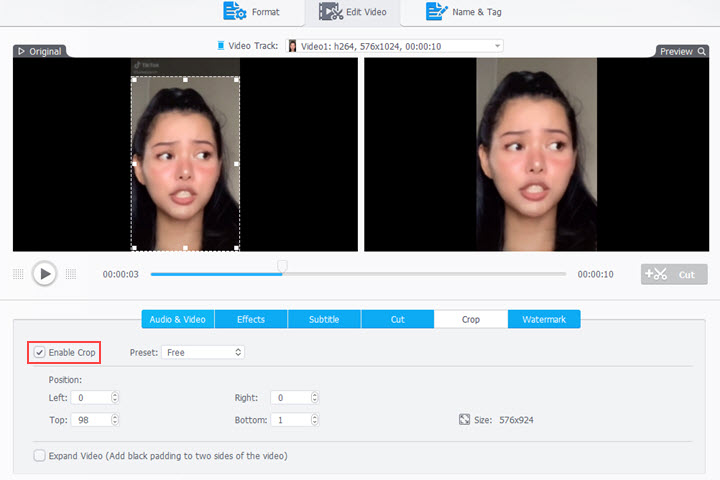Click the Top position input field
Image resolution: width=720 pixels, height=480 pixels.
pyautogui.click(x=91, y=420)
